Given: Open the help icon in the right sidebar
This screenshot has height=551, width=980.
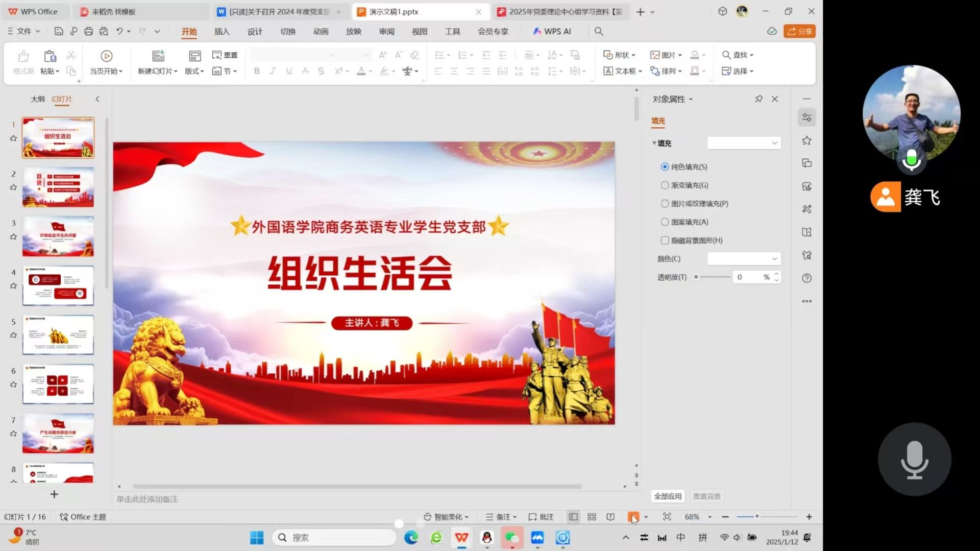Looking at the screenshot, I should pyautogui.click(x=806, y=278).
